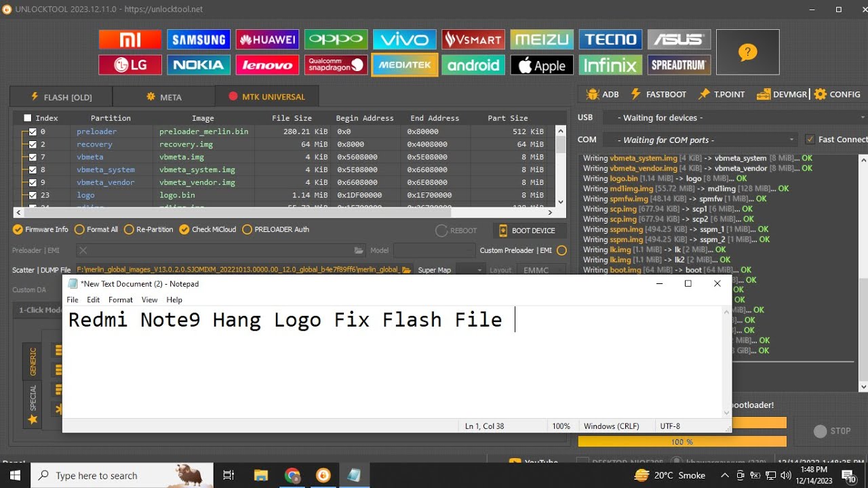Open the ASUS brand tile
The width and height of the screenshot is (868, 488).
[679, 39]
